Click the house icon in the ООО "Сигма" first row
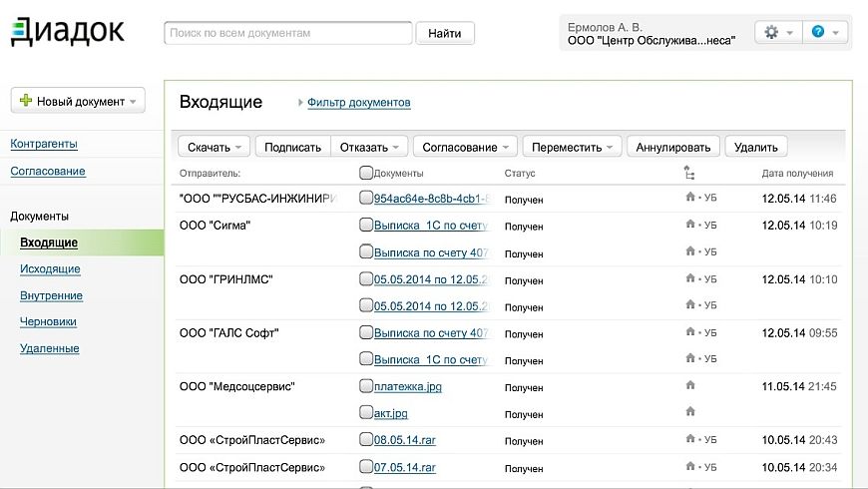Screen dimensions: 868x489 (690, 224)
